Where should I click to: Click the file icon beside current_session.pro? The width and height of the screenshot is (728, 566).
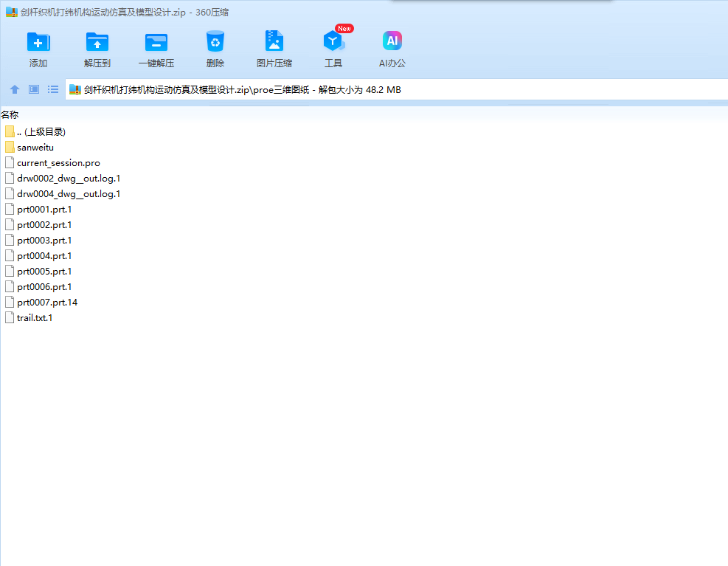10,163
